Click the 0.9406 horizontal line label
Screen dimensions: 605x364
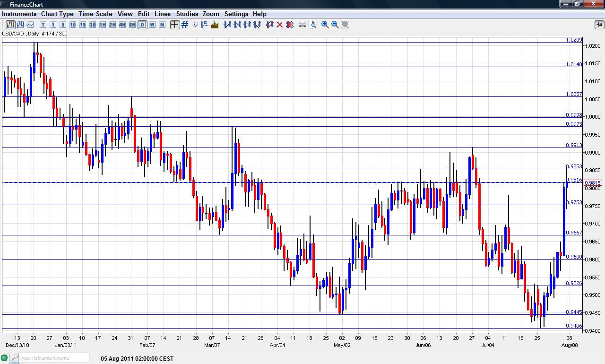point(574,326)
